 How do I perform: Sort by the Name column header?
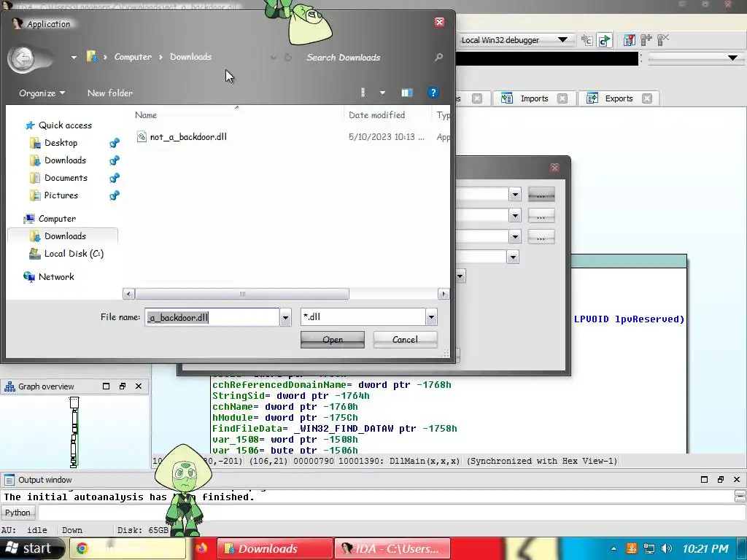click(146, 115)
